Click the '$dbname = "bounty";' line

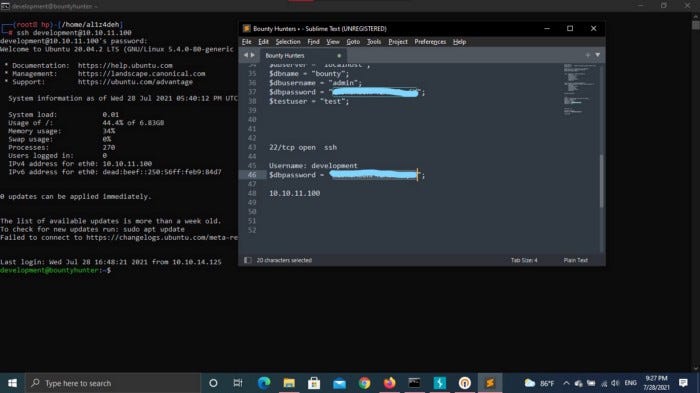309,73
